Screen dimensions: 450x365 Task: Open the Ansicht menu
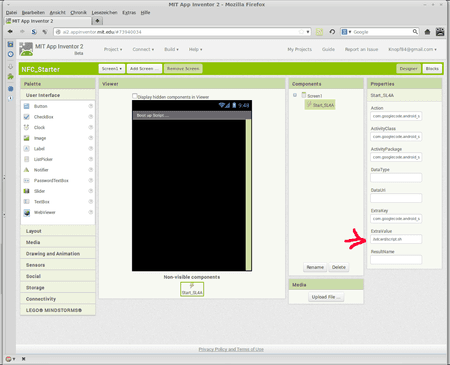(58, 12)
